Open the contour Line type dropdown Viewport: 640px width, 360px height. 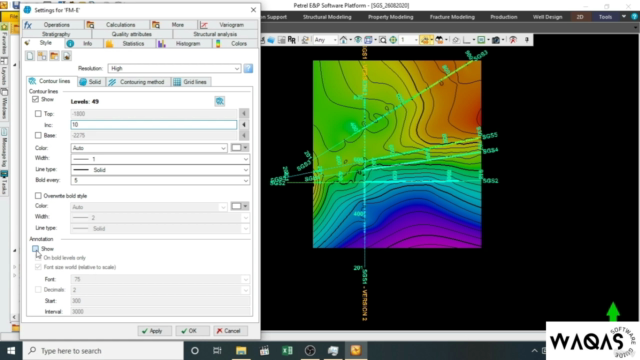pyautogui.click(x=160, y=169)
